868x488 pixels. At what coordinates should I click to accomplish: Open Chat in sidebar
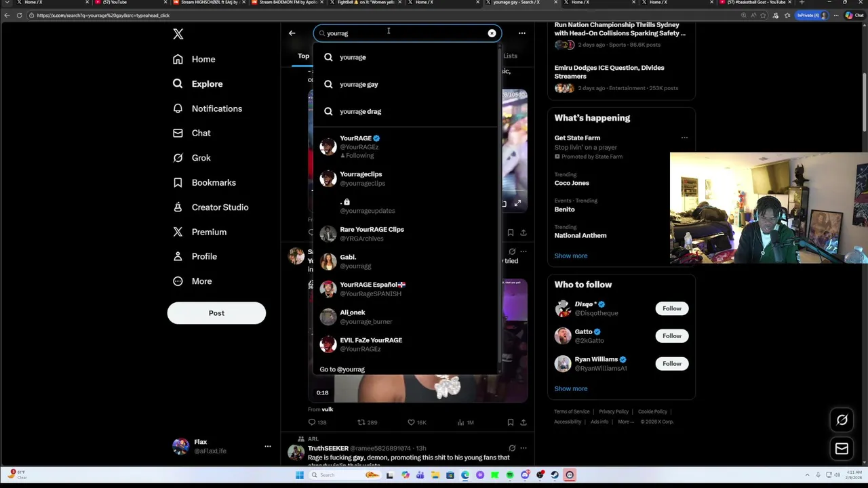coord(191,133)
